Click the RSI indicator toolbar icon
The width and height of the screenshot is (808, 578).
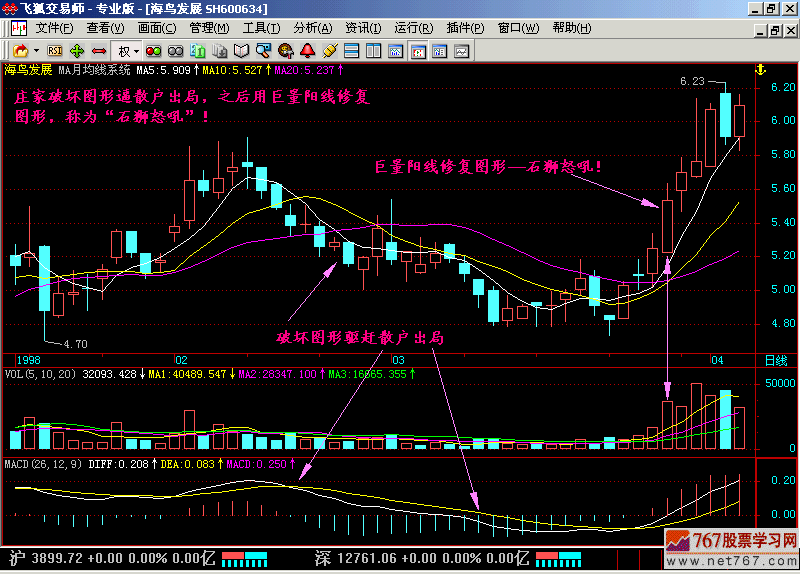(x=55, y=50)
